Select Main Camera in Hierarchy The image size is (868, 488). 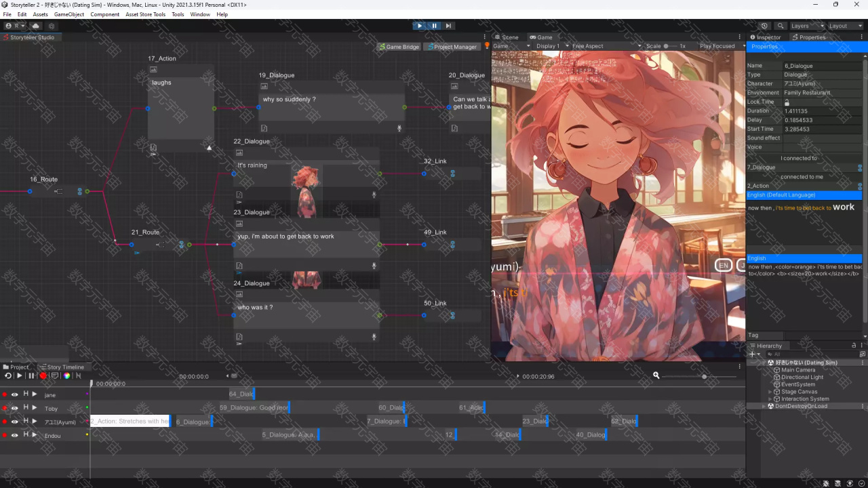pyautogui.click(x=798, y=370)
